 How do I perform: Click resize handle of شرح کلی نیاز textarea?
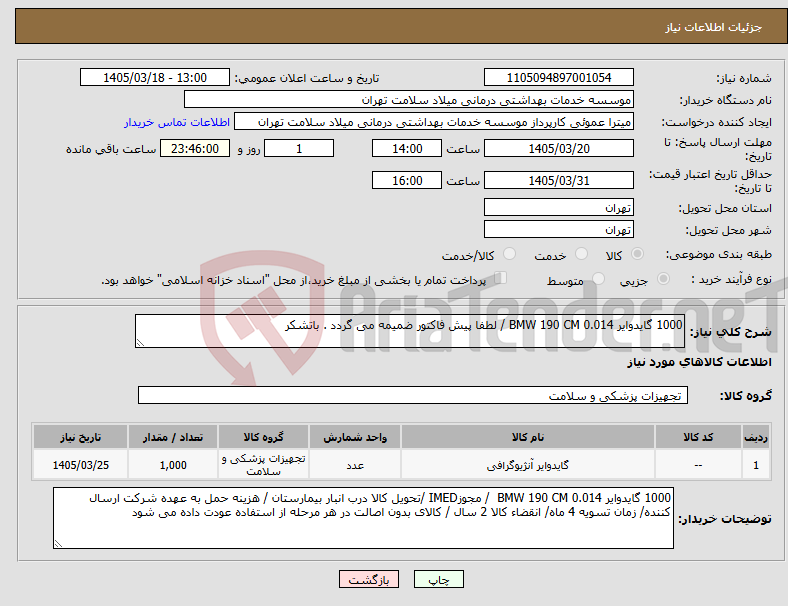pos(140,343)
